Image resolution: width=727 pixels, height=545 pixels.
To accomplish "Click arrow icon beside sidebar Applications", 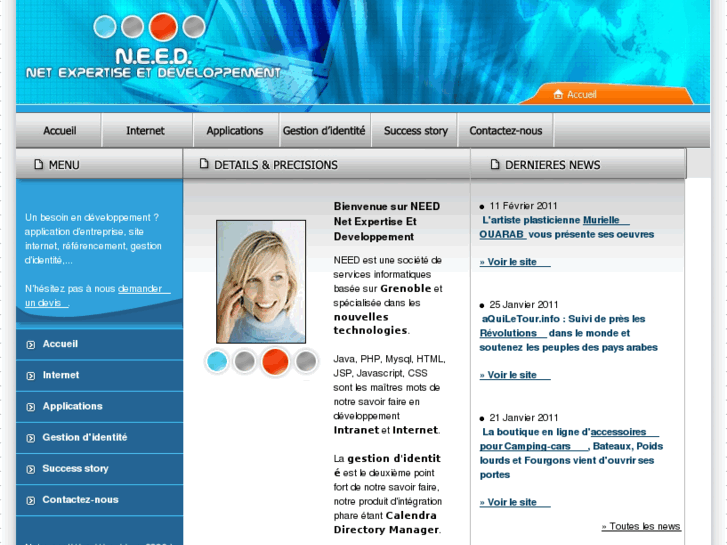I will 31,407.
